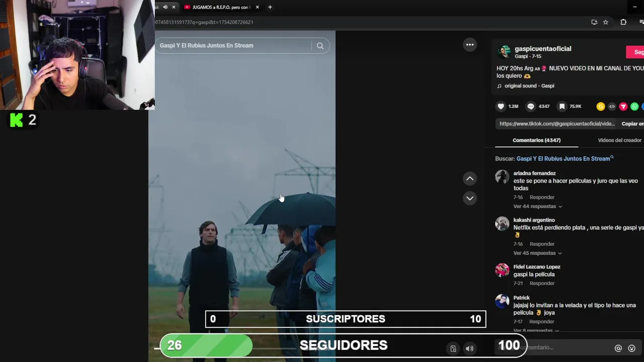Reply to Patrick's comment
The image size is (644, 362).
point(542,321)
